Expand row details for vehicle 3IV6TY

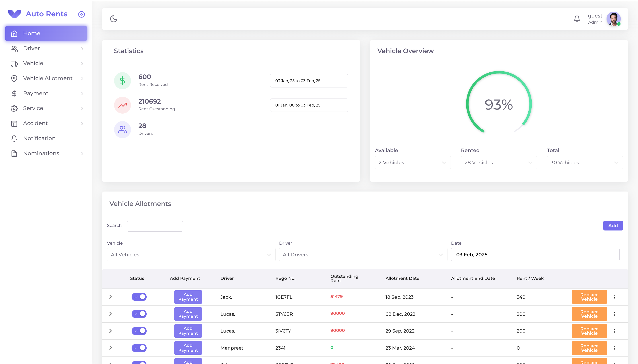(111, 331)
